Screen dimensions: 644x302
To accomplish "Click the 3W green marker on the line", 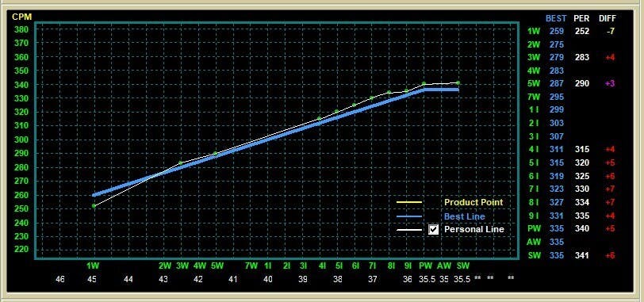I will point(181,163).
